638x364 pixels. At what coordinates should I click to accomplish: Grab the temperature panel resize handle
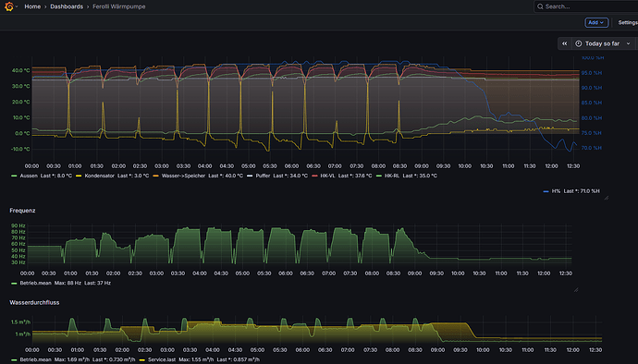607,198
